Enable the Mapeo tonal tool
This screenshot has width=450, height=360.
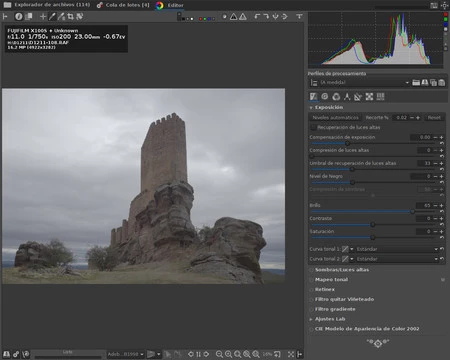(311, 280)
